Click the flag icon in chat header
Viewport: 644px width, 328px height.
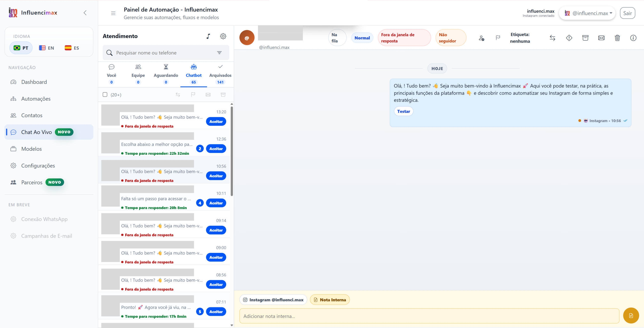(498, 38)
